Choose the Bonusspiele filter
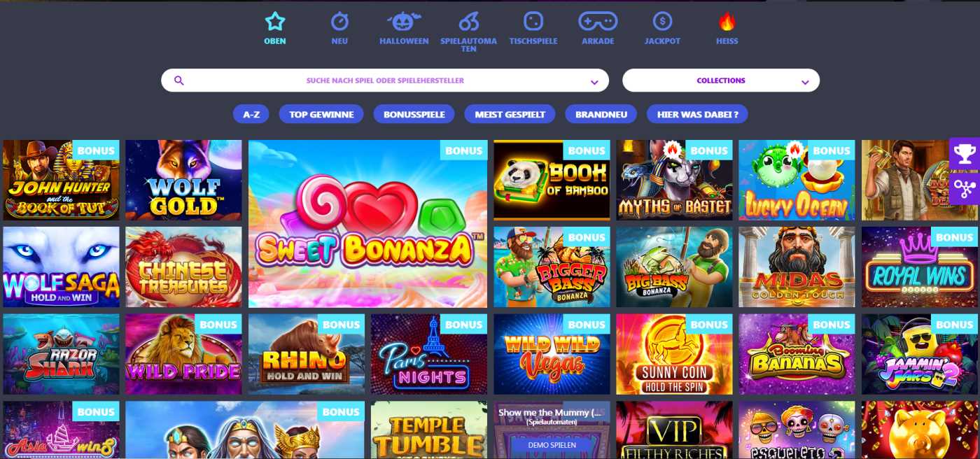 tap(414, 114)
